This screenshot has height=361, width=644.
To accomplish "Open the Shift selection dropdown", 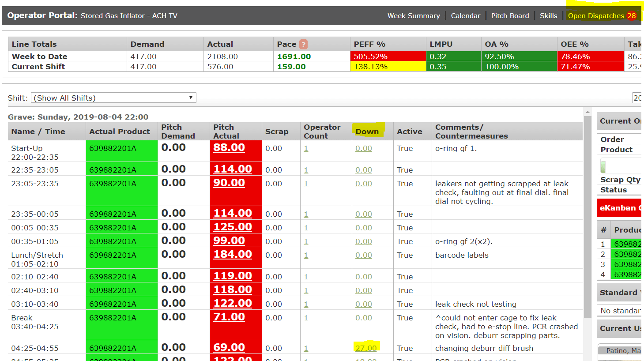I will click(x=191, y=98).
